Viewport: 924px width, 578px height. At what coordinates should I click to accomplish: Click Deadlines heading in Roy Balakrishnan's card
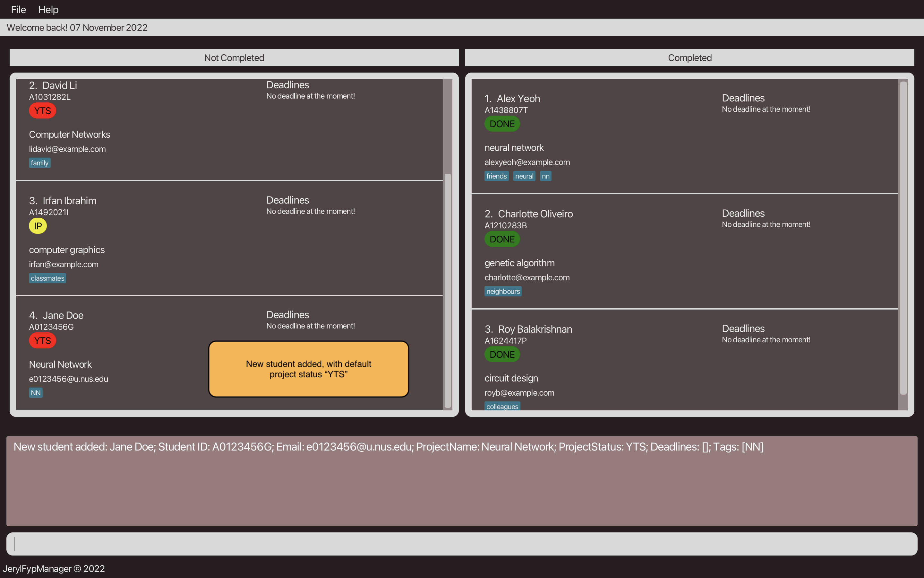tap(743, 328)
